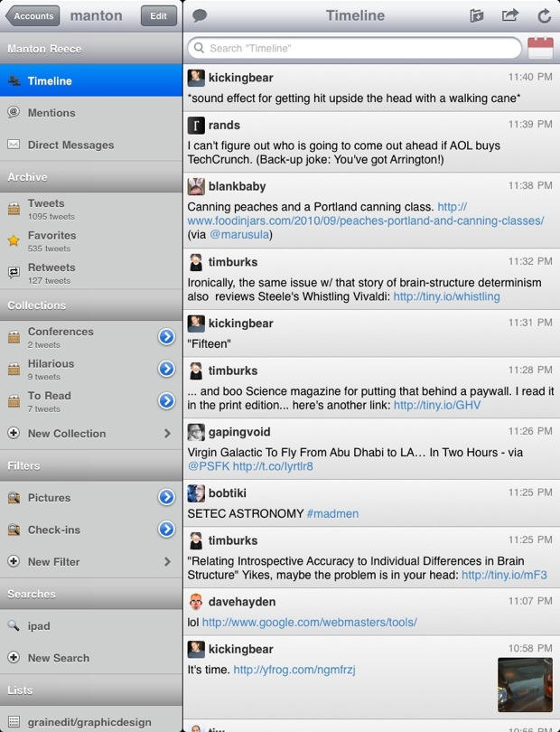Image resolution: width=560 pixels, height=732 pixels.
Task: Open the google.com/webmasters/tools link
Action: pyautogui.click(x=310, y=623)
